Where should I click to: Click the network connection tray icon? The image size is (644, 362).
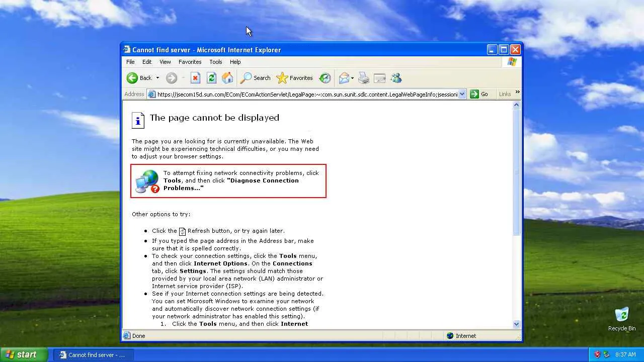607,354
